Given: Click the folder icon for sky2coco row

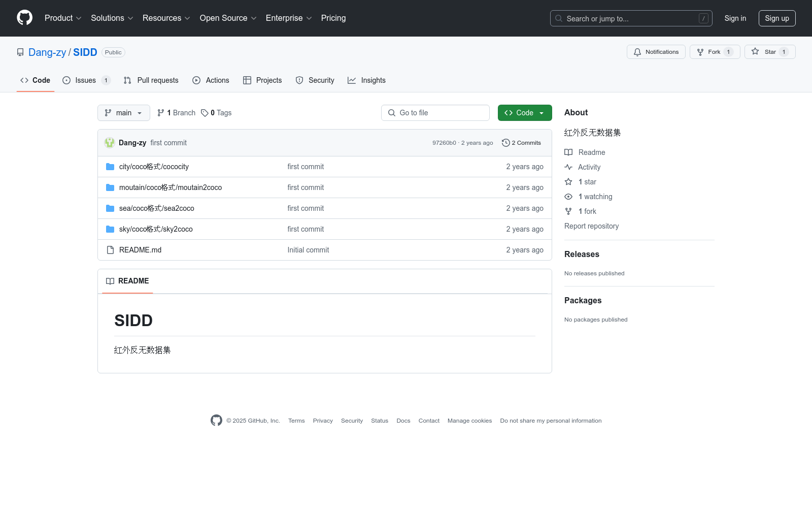Looking at the screenshot, I should pyautogui.click(x=110, y=229).
